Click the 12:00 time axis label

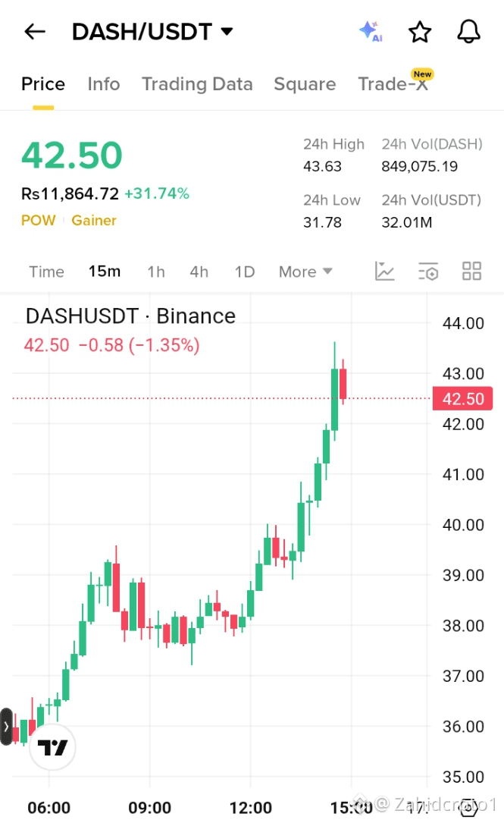click(251, 807)
